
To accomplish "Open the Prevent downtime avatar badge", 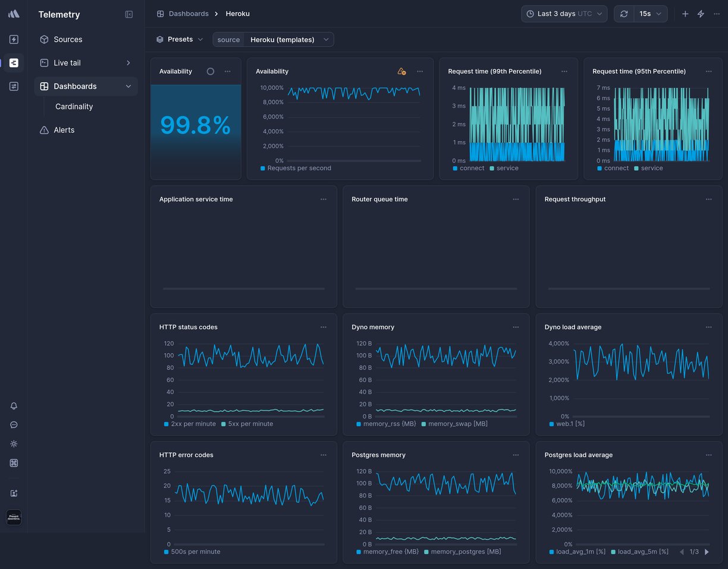I will point(14,518).
